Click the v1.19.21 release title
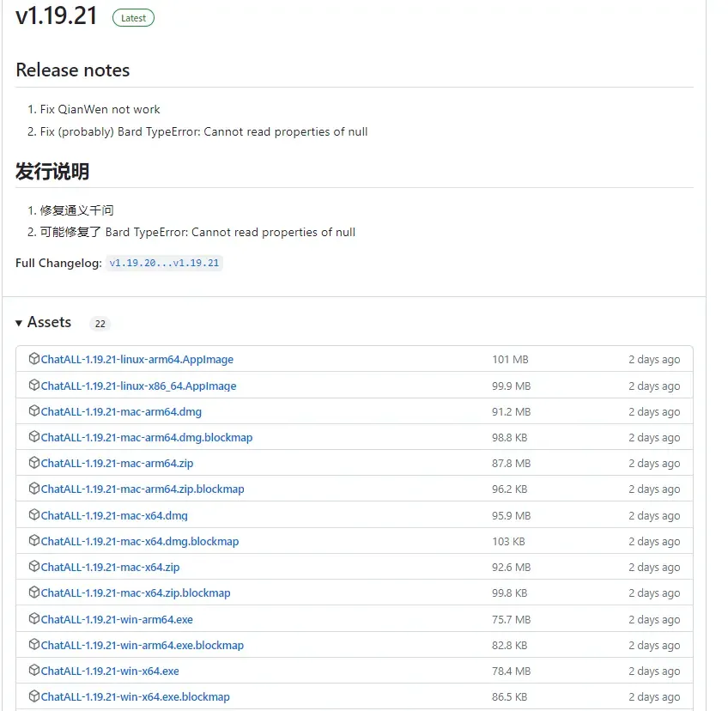 pyautogui.click(x=56, y=15)
